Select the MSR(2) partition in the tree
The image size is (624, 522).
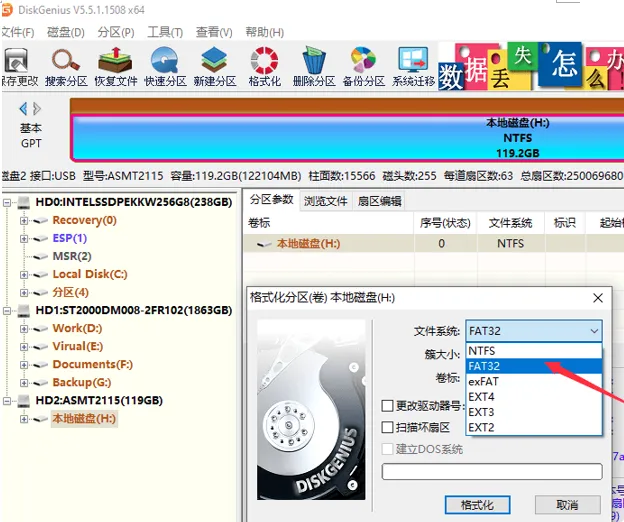(x=72, y=257)
